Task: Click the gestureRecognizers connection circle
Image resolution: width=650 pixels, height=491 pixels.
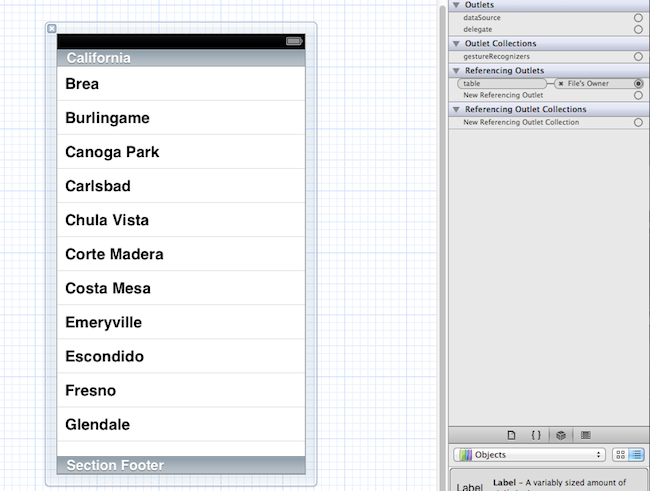Action: (x=638, y=56)
